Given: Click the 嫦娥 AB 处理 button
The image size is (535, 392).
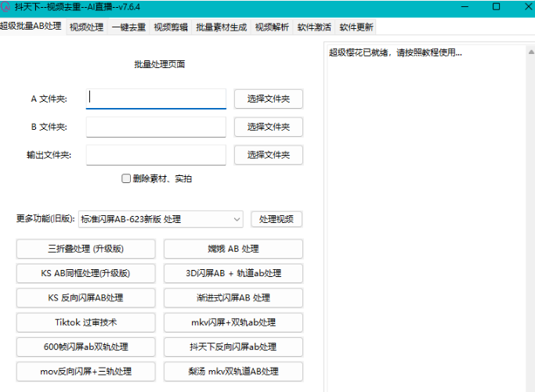Looking at the screenshot, I should pyautogui.click(x=233, y=249).
